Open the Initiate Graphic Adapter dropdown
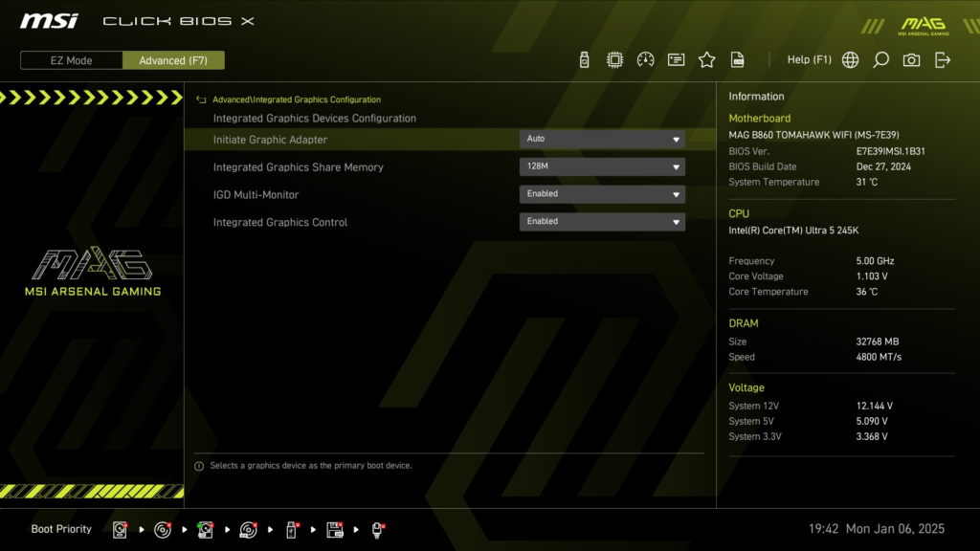The image size is (980, 551). 601,138
